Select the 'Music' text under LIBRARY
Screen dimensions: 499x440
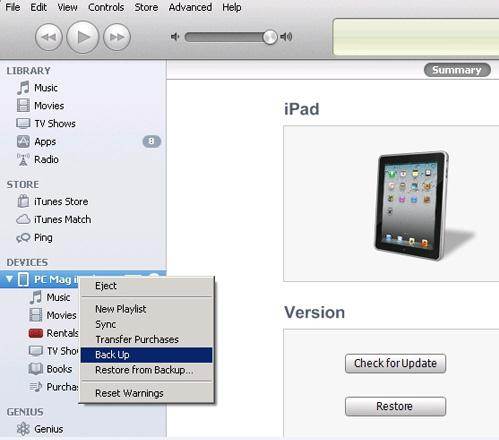coord(46,88)
